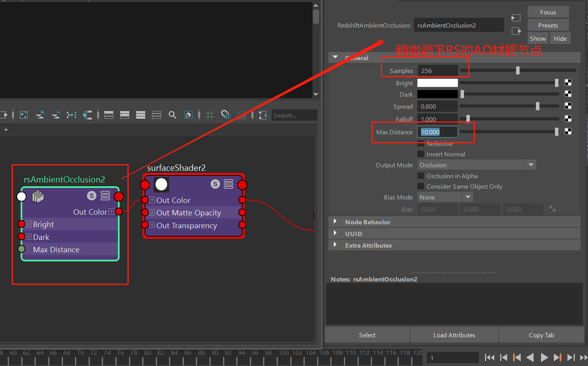Click the Select button
This screenshot has height=366, width=588.
(x=367, y=335)
